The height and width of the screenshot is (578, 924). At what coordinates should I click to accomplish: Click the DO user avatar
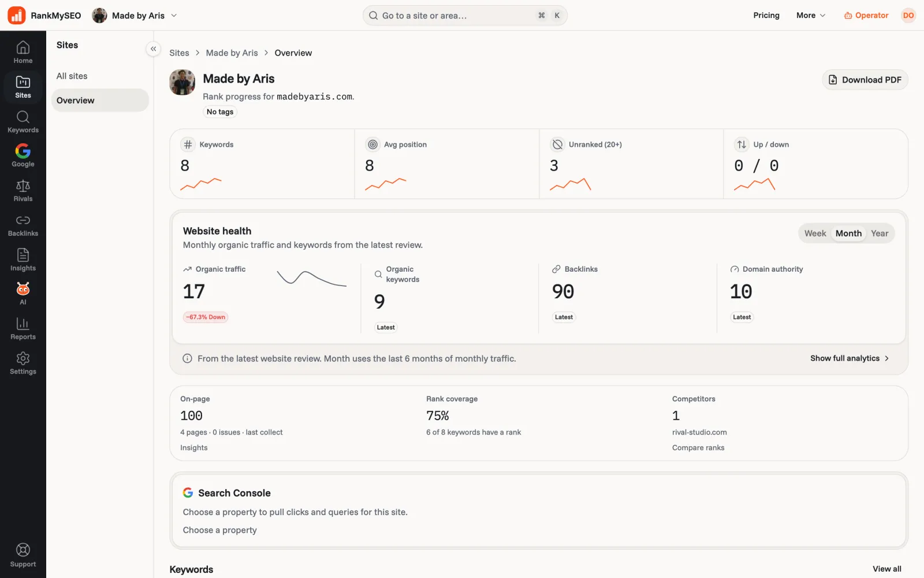coord(908,16)
